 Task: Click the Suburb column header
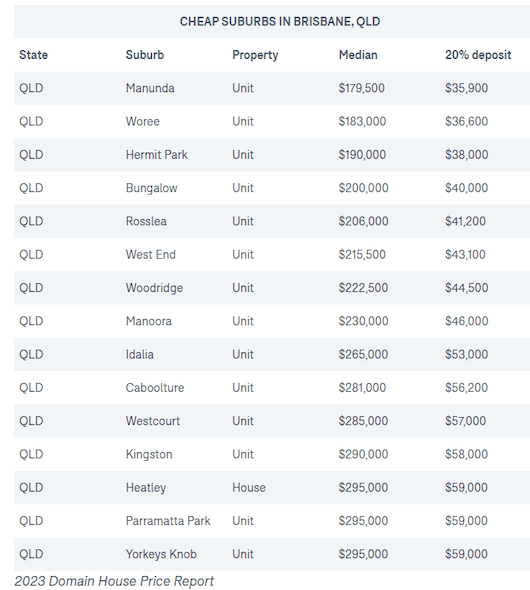[145, 55]
